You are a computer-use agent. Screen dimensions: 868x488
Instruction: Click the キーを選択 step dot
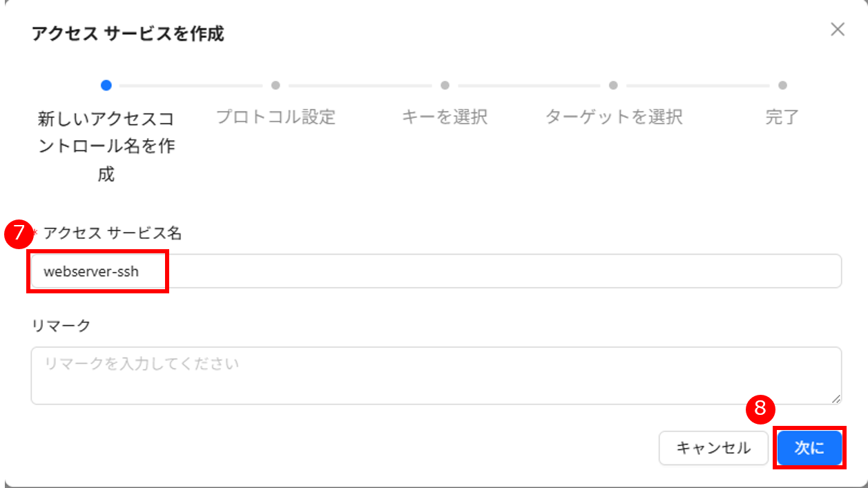click(445, 86)
